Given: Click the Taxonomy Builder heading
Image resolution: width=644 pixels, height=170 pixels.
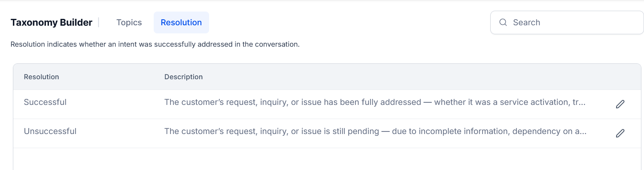Looking at the screenshot, I should point(52,23).
